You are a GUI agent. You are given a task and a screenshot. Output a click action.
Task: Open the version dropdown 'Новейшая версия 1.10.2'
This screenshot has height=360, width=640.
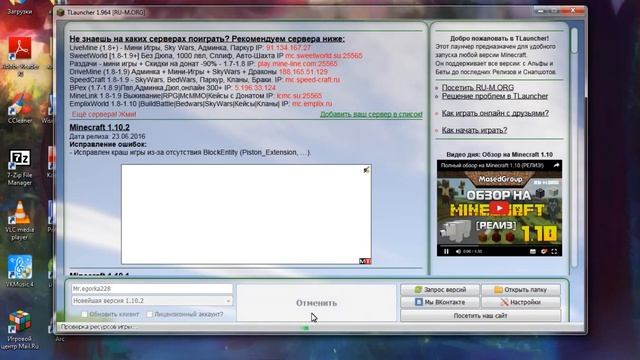coord(152,301)
